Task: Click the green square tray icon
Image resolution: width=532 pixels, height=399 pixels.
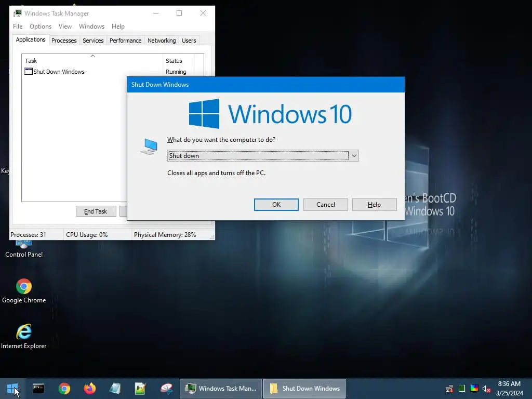Action: point(462,389)
